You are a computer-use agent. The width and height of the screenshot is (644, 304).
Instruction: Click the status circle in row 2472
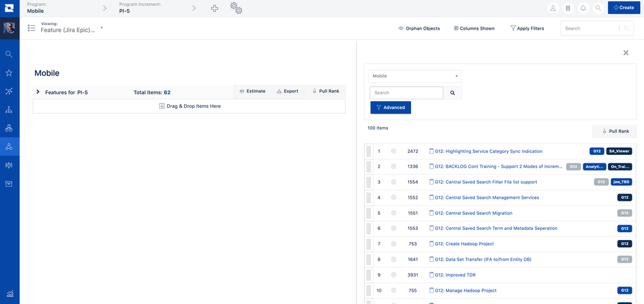click(394, 151)
